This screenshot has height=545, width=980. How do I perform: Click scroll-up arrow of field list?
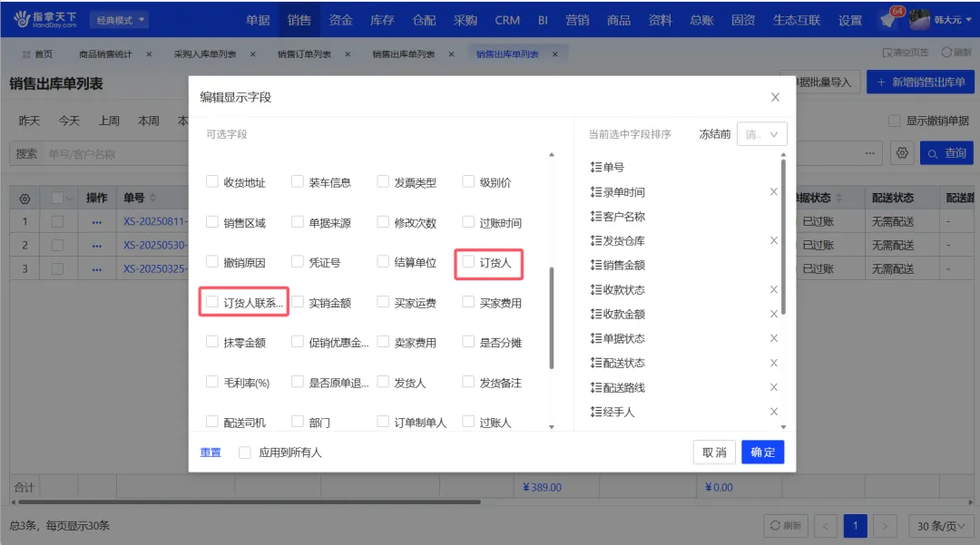(x=552, y=155)
